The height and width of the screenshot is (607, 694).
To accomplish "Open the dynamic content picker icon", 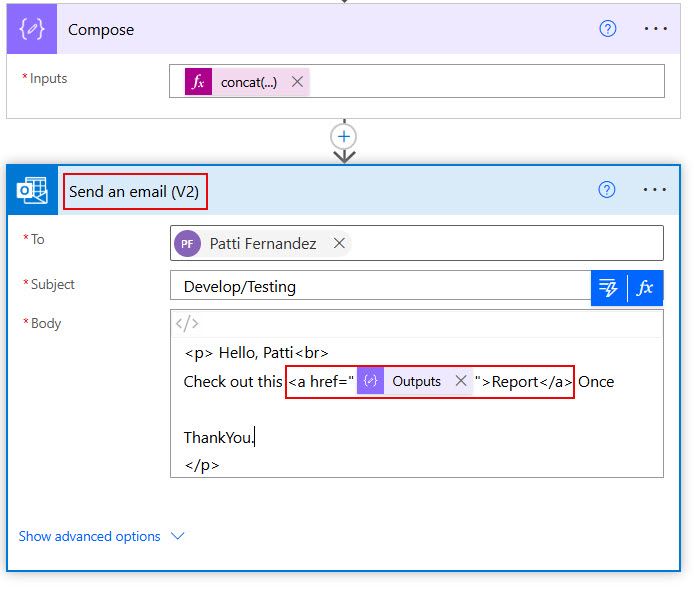I will 608,288.
